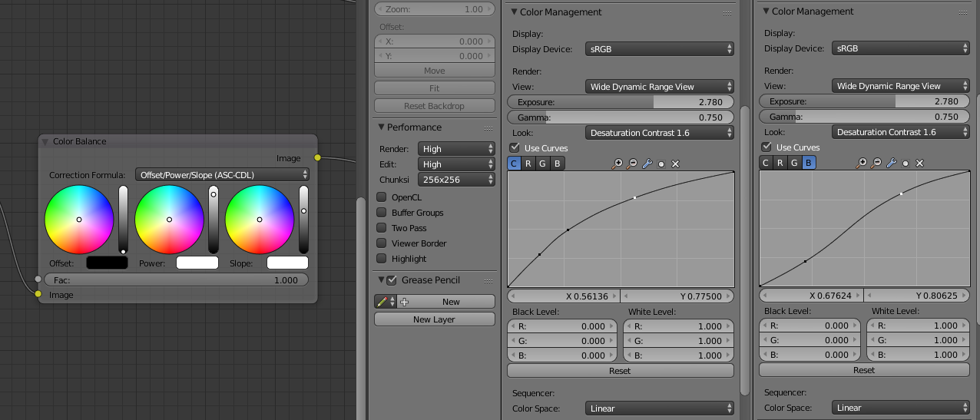980x420 pixels.
Task: Uncheck the Grease Pencil panel checkbox
Action: 392,280
